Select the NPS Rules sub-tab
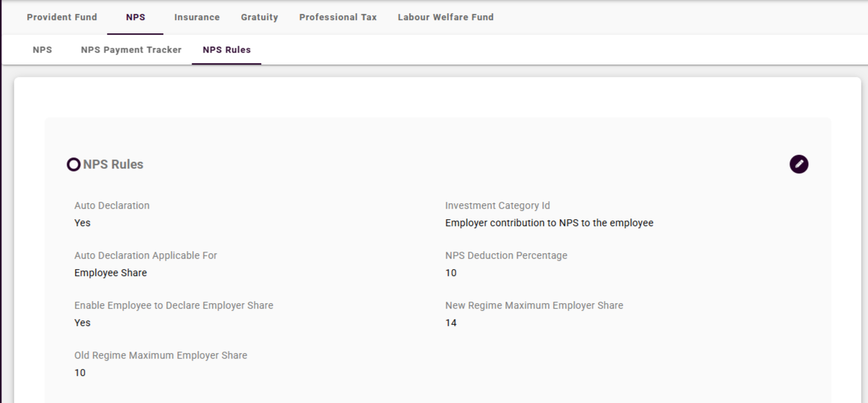 [x=226, y=50]
